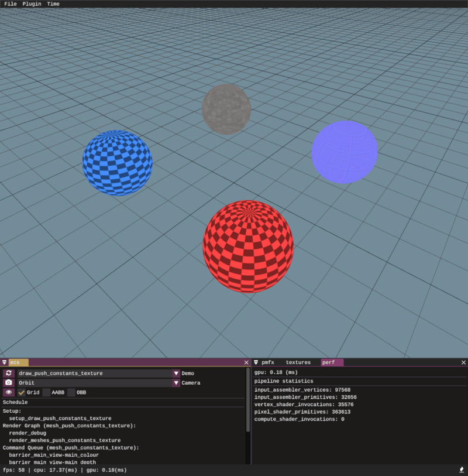Click the 'cpu: 17.37(ms)' status bar readout
Image resolution: width=468 pixels, height=476 pixels.
pos(55,470)
